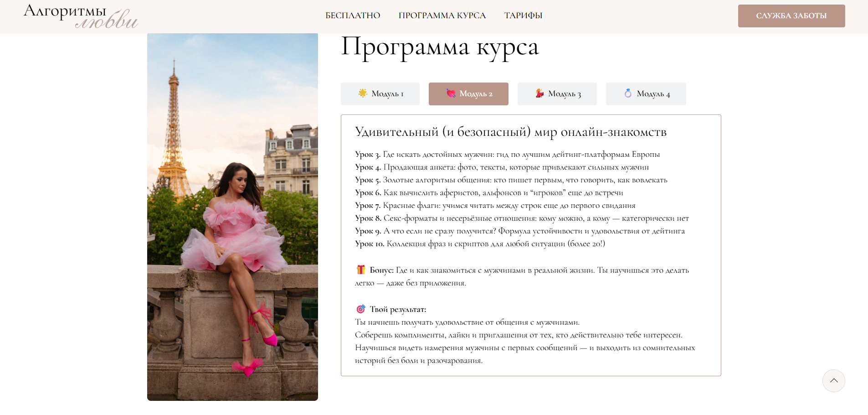Select the Модуль 2 tab
The height and width of the screenshot is (415, 868).
coord(468,94)
